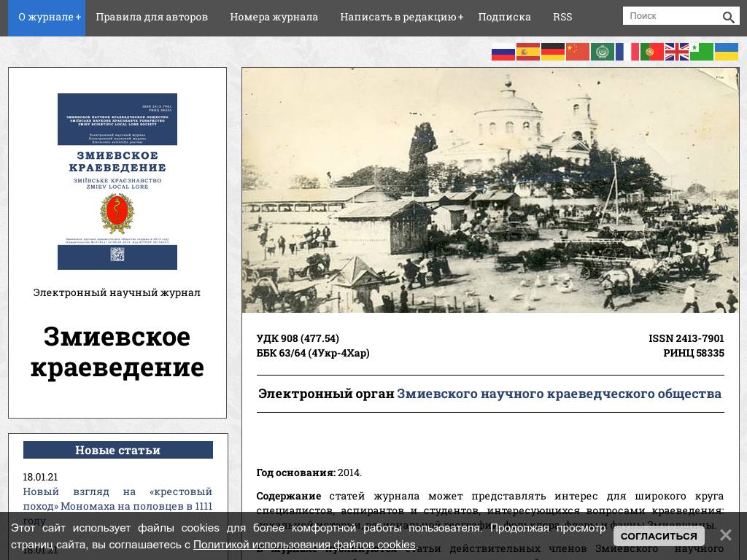Click the journal cover thumbnail
The width and height of the screenshot is (747, 560).
pos(117,182)
